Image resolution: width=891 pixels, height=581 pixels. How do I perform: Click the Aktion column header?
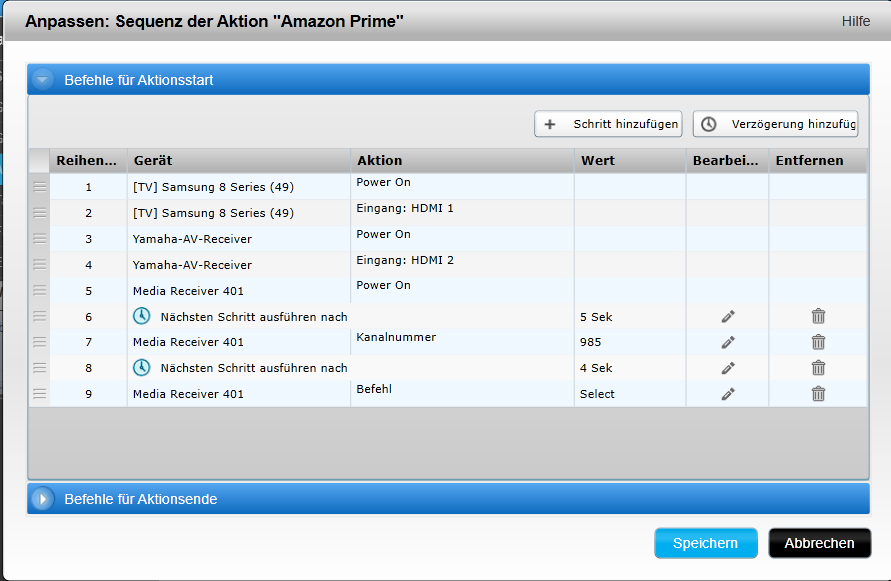[462, 160]
